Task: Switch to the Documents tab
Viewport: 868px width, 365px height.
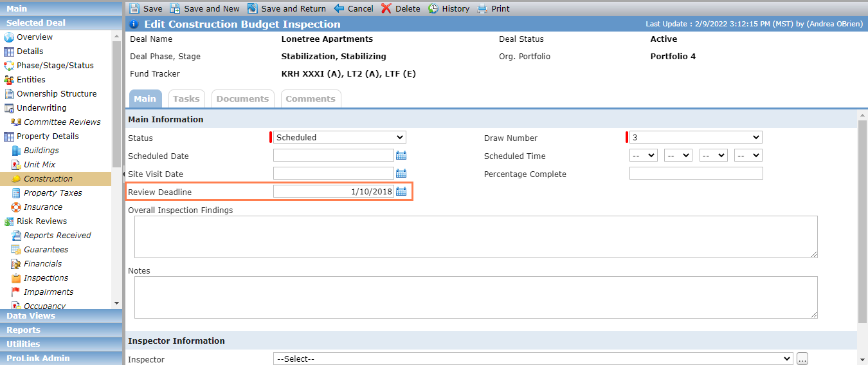Action: (x=242, y=98)
